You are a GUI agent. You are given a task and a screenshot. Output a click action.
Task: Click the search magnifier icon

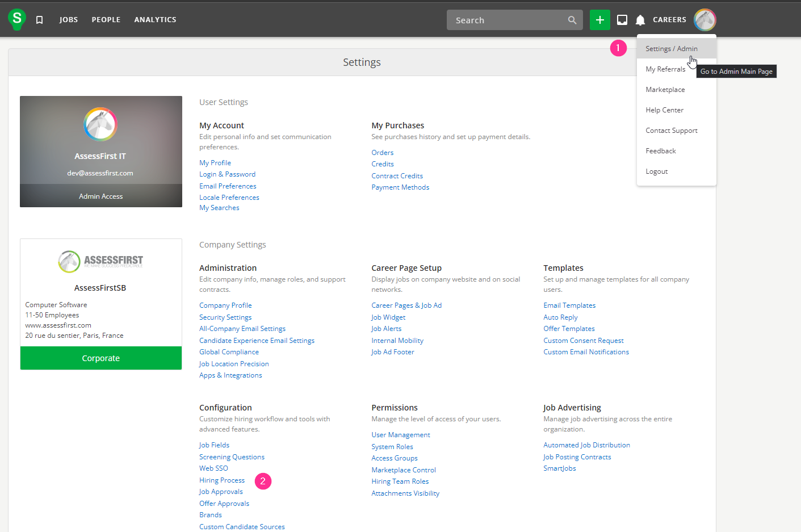click(572, 20)
